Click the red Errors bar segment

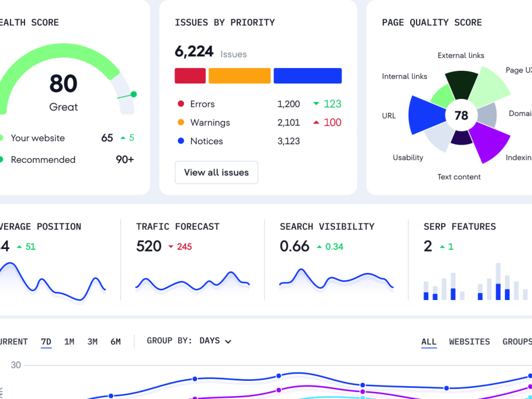(x=190, y=76)
